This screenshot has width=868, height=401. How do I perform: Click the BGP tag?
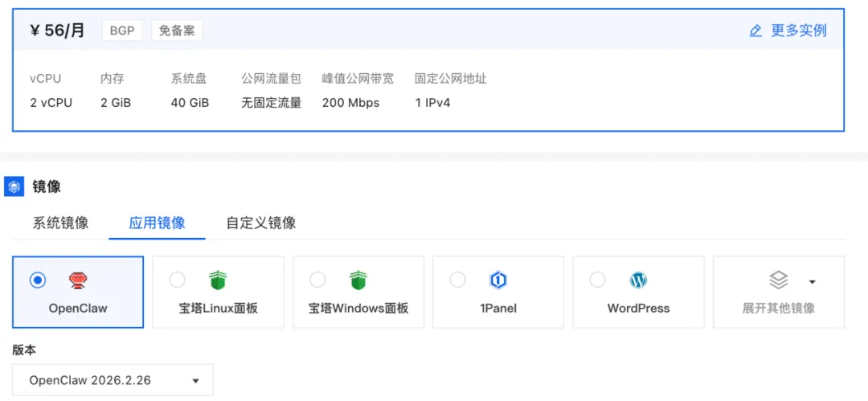[122, 31]
